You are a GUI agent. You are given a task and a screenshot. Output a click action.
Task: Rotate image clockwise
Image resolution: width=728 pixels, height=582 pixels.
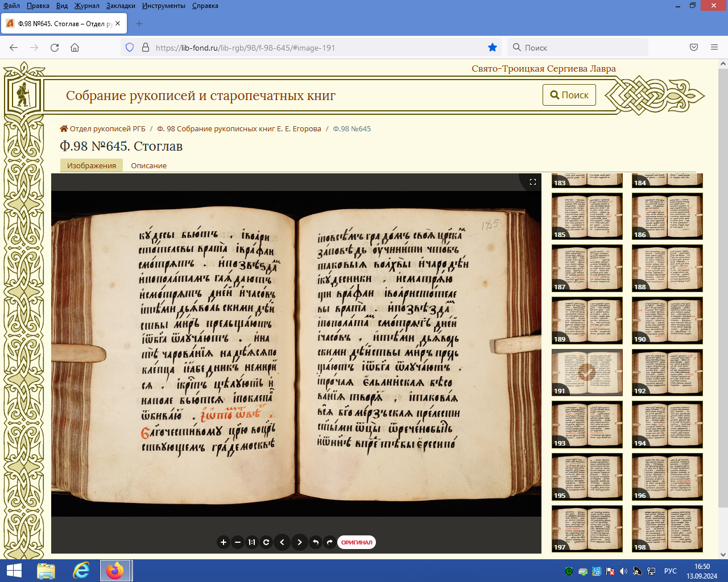[x=330, y=542]
